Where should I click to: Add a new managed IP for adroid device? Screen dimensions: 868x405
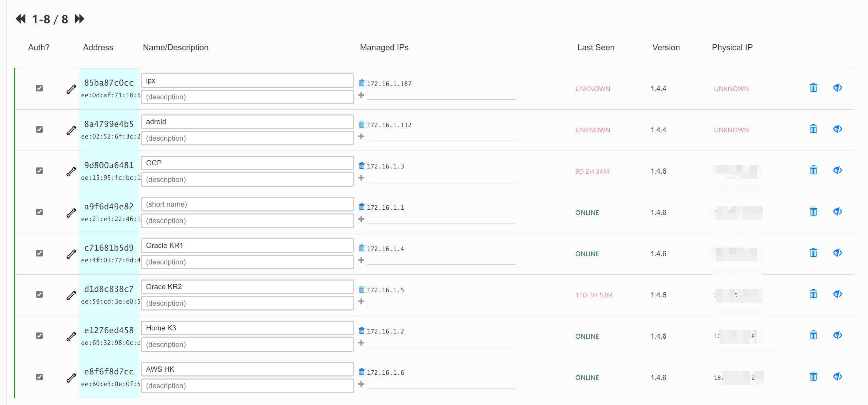tap(361, 136)
